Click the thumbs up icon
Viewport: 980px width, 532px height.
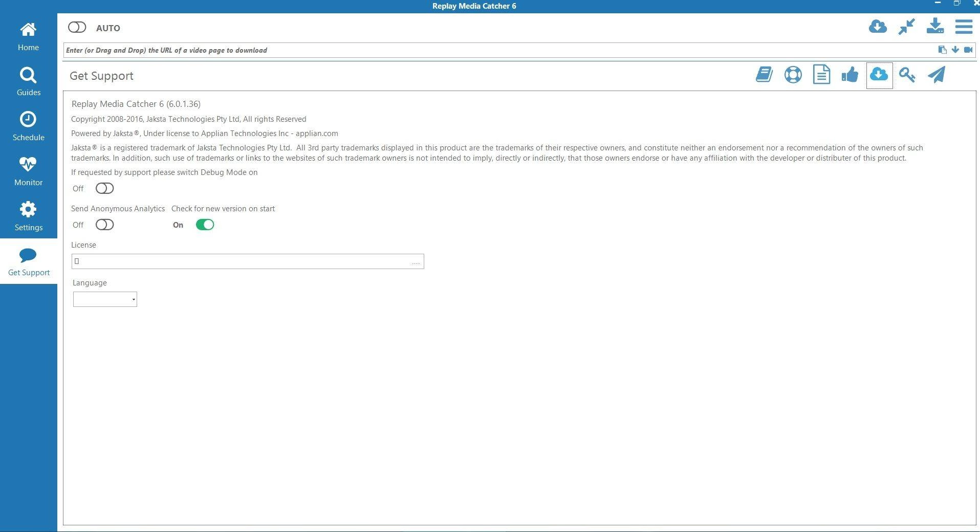pyautogui.click(x=850, y=75)
